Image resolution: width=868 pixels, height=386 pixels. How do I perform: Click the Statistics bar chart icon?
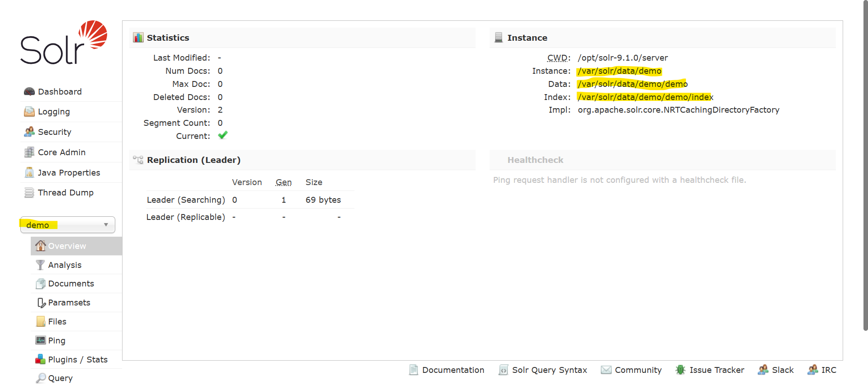[138, 38]
